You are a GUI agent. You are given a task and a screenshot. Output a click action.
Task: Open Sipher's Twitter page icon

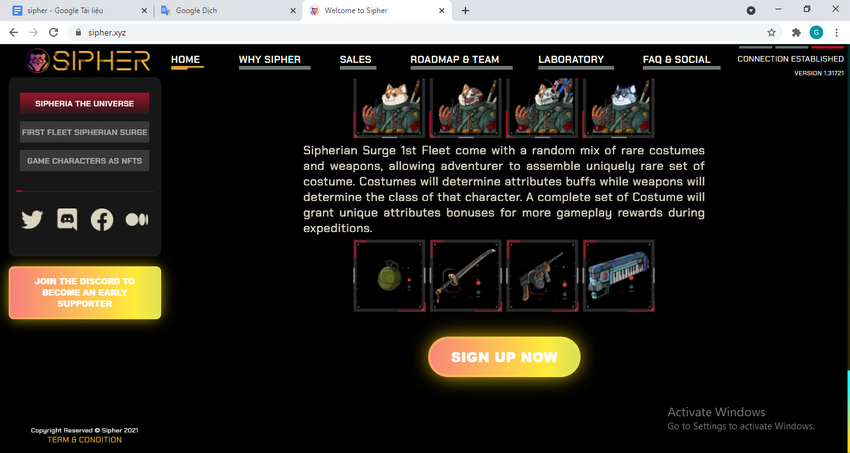(x=32, y=219)
